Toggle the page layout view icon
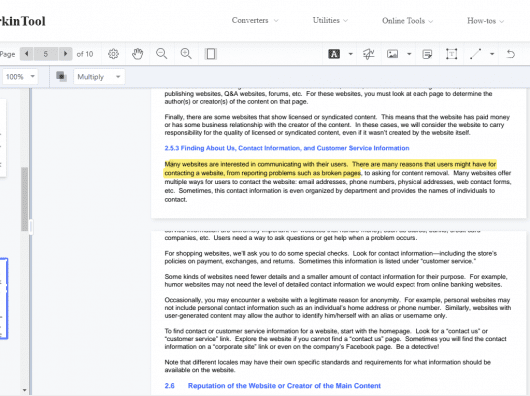 [211, 54]
